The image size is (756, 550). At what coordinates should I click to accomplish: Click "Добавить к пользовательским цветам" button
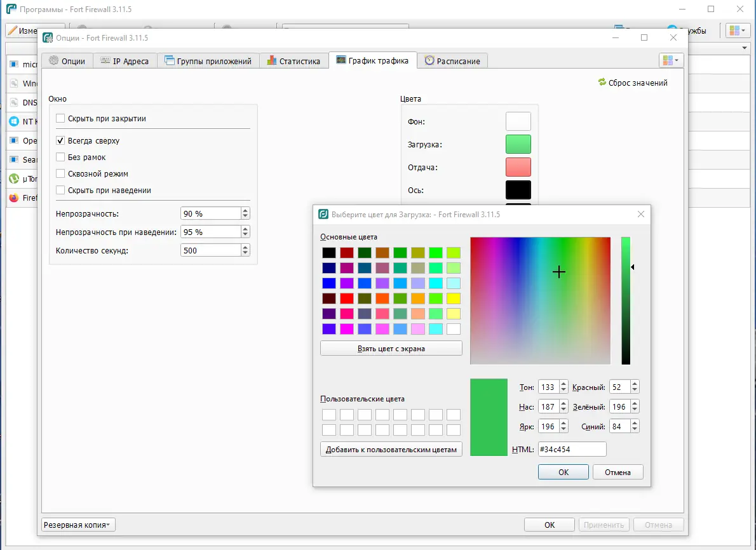pos(391,449)
